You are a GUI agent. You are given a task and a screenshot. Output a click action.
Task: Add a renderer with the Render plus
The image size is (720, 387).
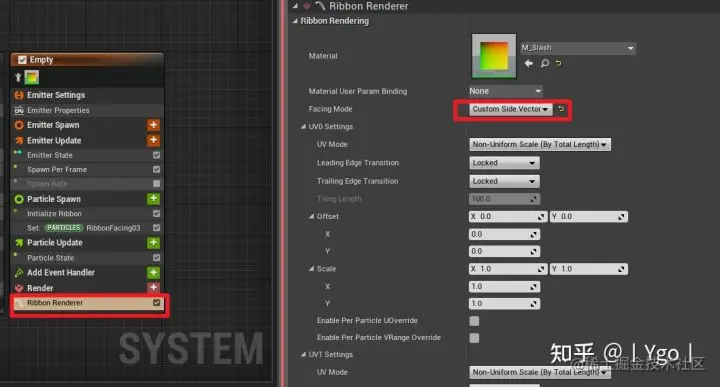153,287
